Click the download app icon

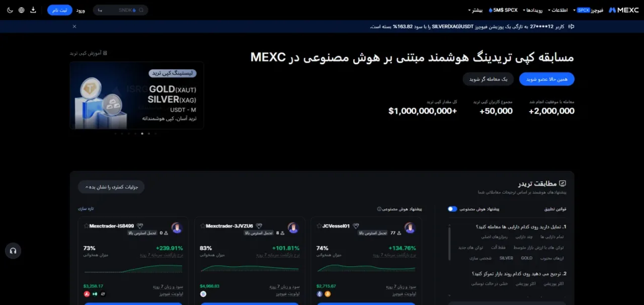[33, 10]
